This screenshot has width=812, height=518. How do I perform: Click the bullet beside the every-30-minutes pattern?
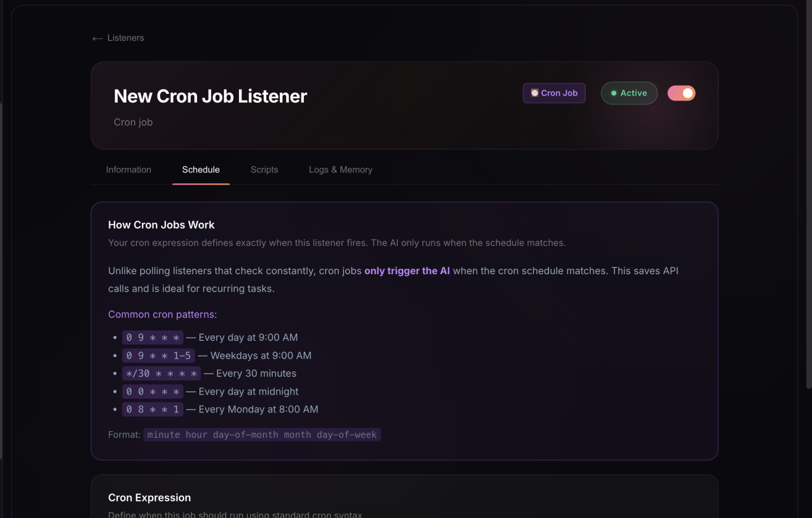point(115,373)
